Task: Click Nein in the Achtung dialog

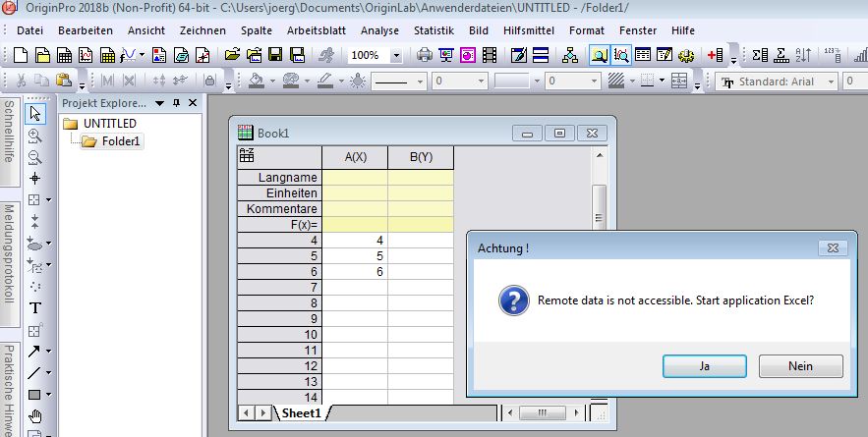Action: click(x=800, y=366)
